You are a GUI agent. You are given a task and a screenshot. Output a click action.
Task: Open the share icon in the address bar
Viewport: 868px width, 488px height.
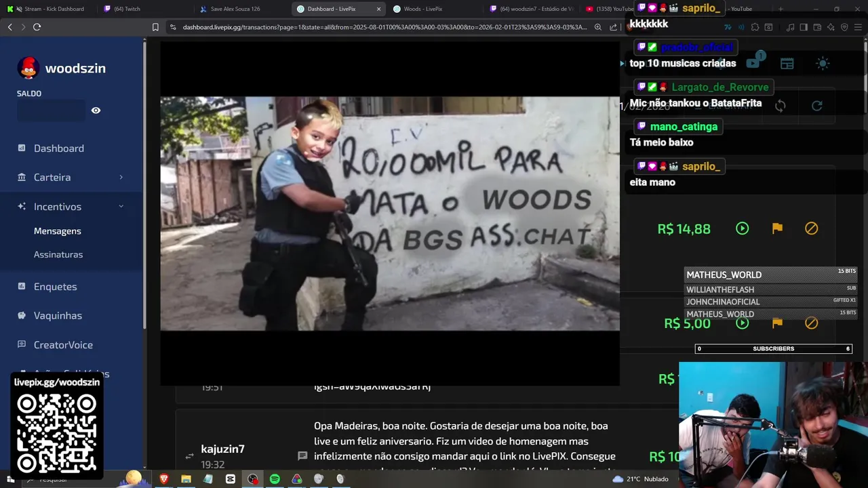[x=613, y=27]
